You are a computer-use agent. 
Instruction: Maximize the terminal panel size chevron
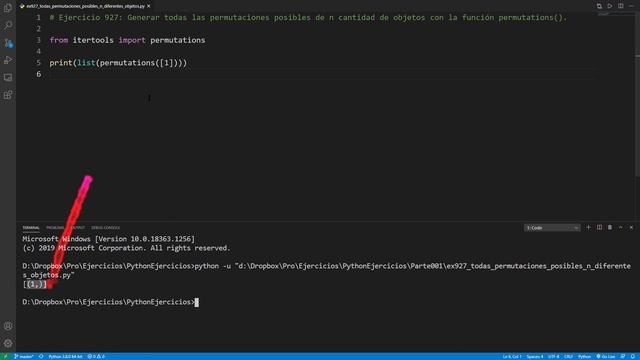(x=620, y=227)
